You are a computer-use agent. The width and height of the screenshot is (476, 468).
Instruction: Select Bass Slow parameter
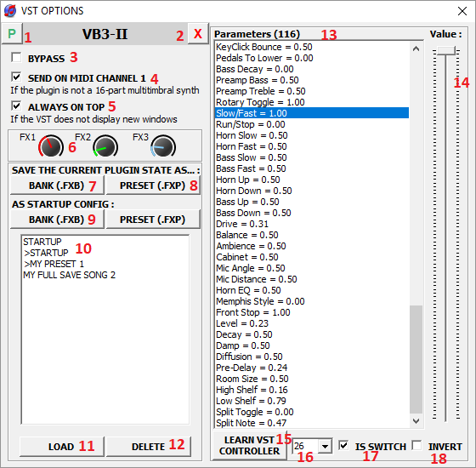[312, 157]
